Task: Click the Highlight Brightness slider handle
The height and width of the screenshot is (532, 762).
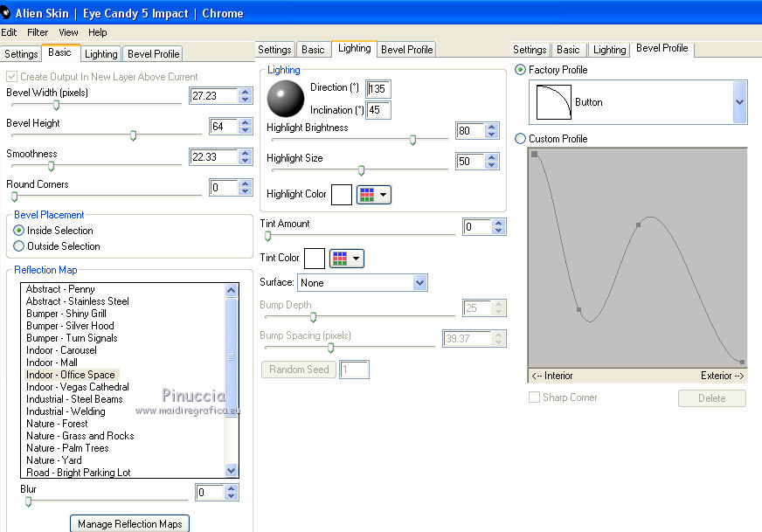Action: 412,140
